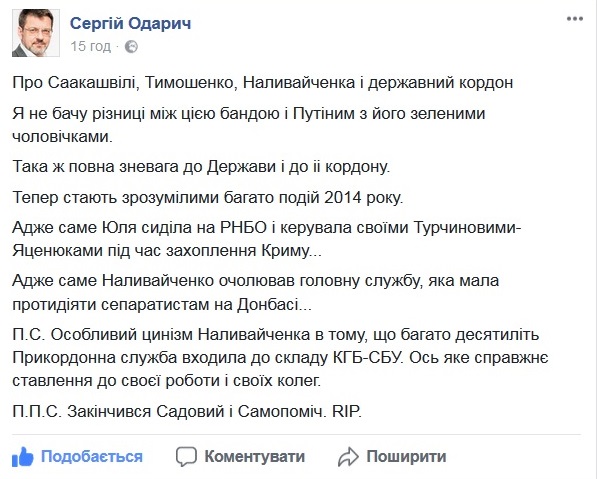Image resolution: width=597 pixels, height=479 pixels.
Task: Click the author name Сергій Одарич
Action: (131, 24)
